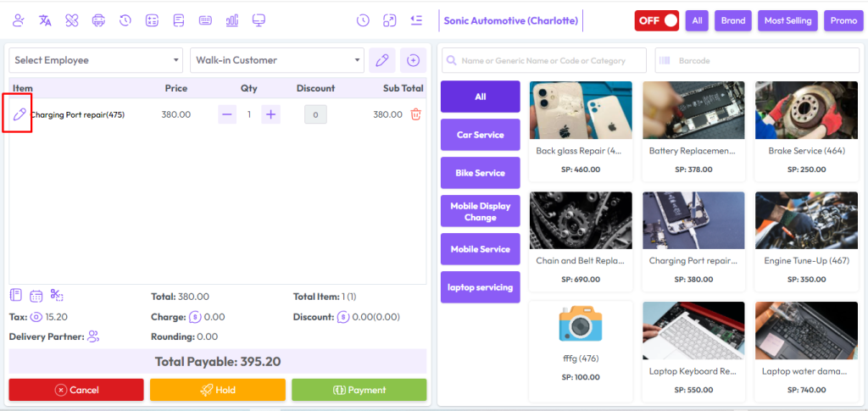Add fffg (476) camera product
The image size is (868, 411).
coord(581,352)
